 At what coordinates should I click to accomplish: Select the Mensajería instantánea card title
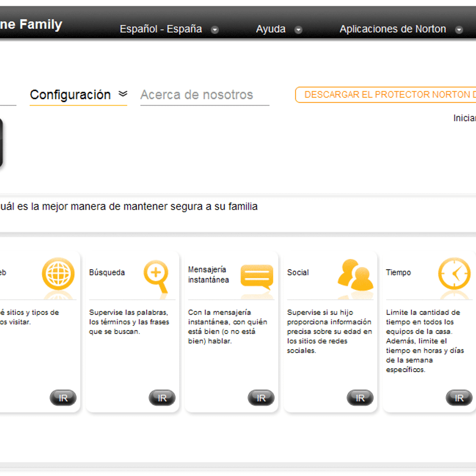click(x=208, y=275)
